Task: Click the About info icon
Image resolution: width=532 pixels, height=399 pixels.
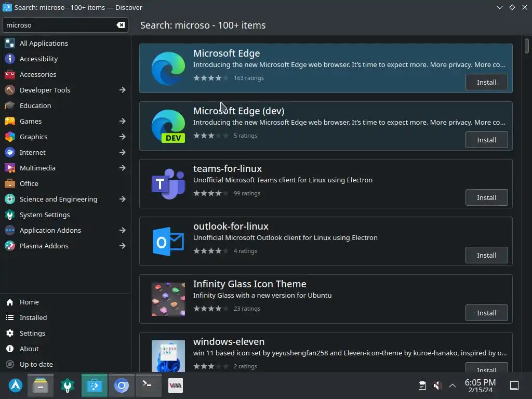Action: (10, 349)
